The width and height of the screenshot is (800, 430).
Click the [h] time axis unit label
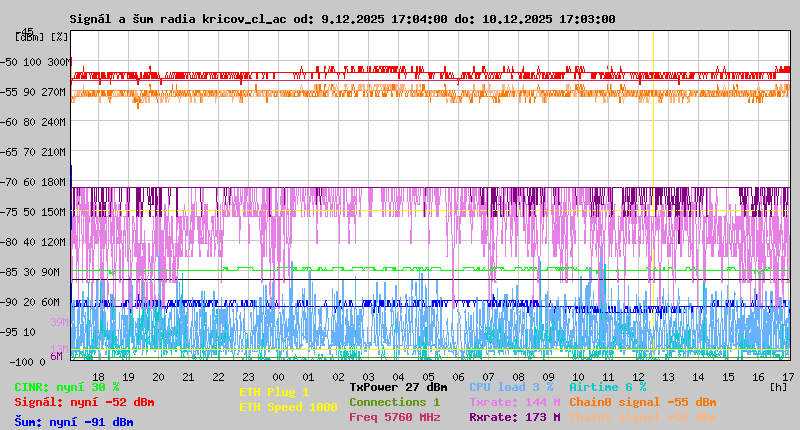click(x=778, y=387)
